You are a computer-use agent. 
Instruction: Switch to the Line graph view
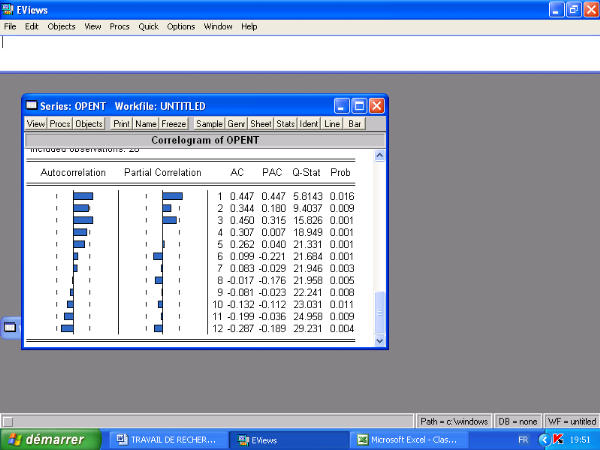point(332,123)
